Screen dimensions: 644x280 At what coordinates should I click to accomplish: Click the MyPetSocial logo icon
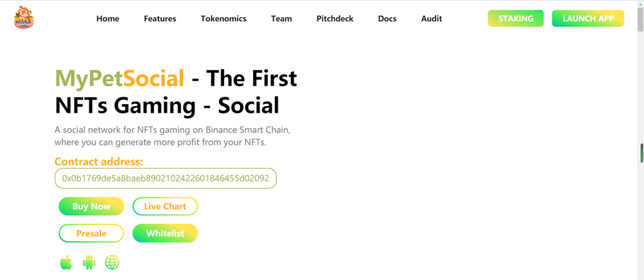click(24, 18)
